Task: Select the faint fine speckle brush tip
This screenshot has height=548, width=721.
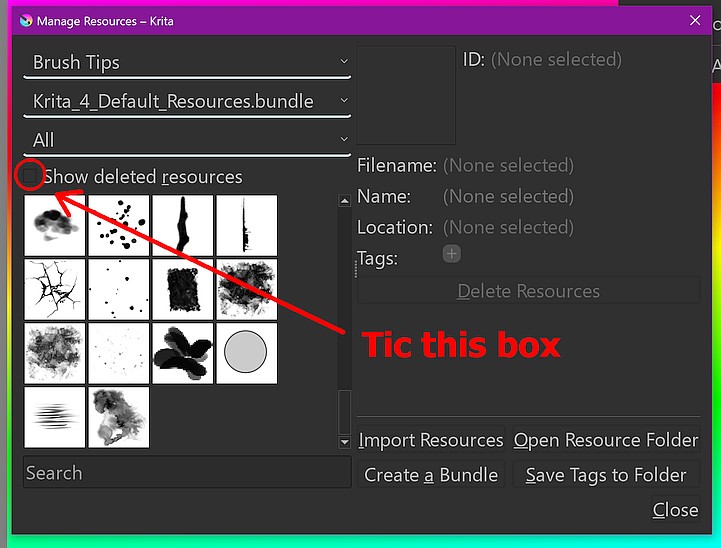Action: (x=119, y=353)
